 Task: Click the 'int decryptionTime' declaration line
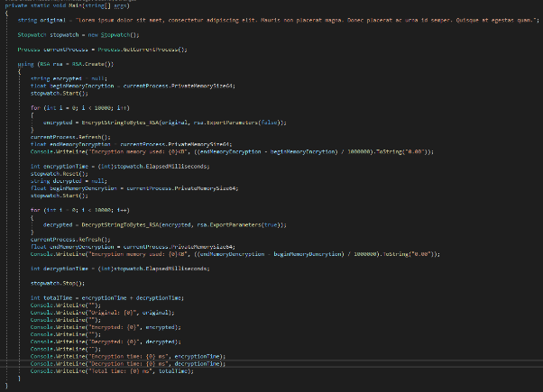tap(120, 269)
